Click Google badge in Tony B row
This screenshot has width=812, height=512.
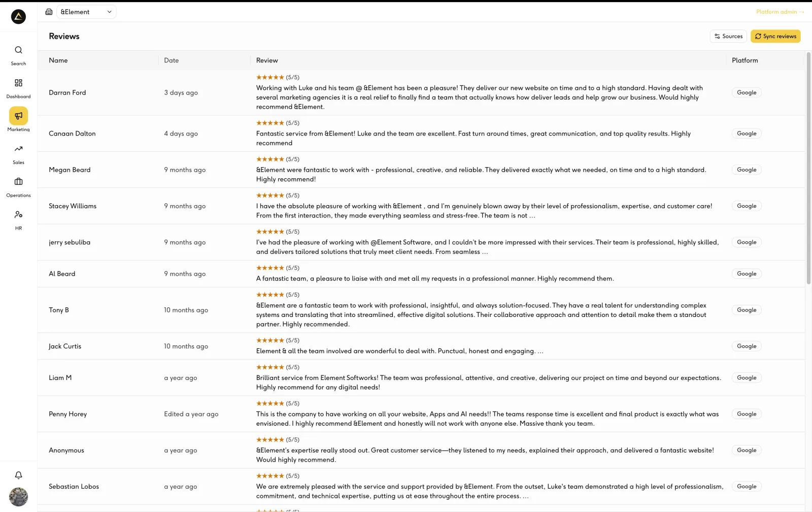(747, 310)
